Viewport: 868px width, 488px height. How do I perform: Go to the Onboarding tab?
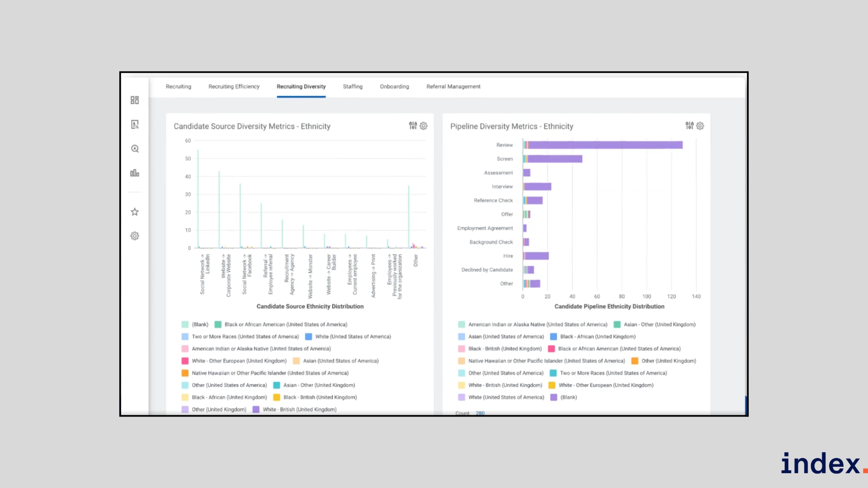click(394, 86)
